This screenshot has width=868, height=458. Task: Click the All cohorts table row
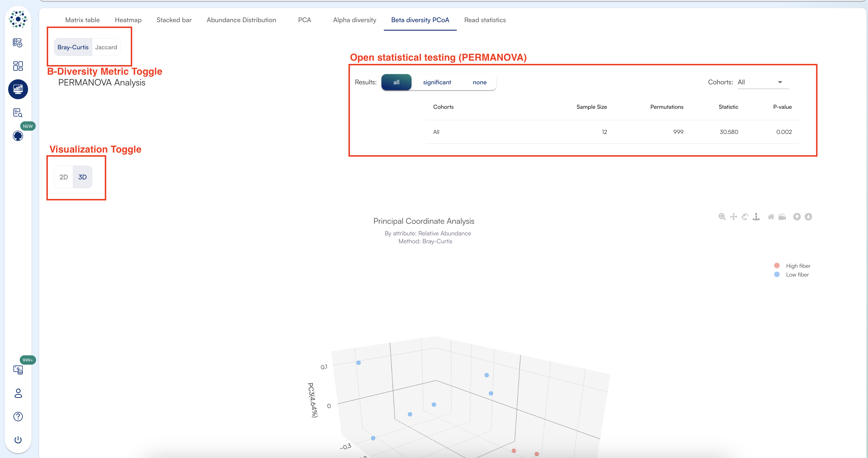(612, 132)
